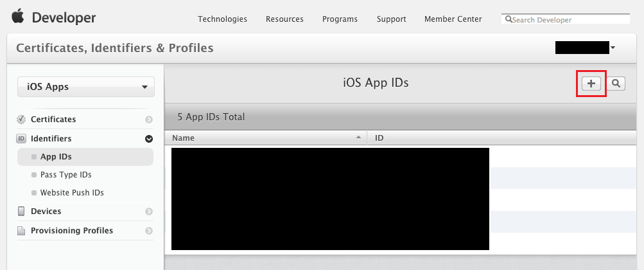Open the Provisioning Profiles section label

point(72,231)
